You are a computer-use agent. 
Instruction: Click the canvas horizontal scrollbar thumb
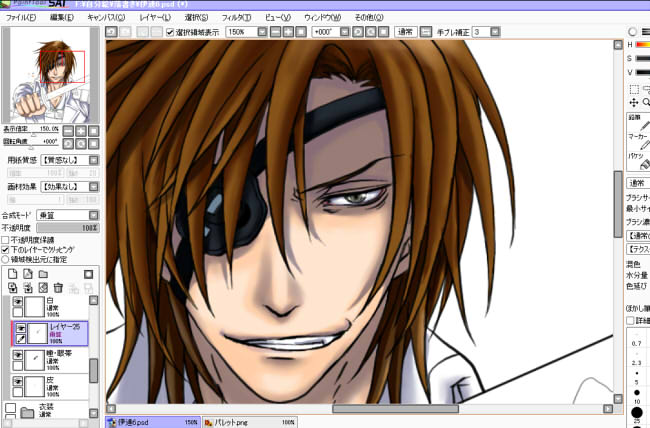395,409
